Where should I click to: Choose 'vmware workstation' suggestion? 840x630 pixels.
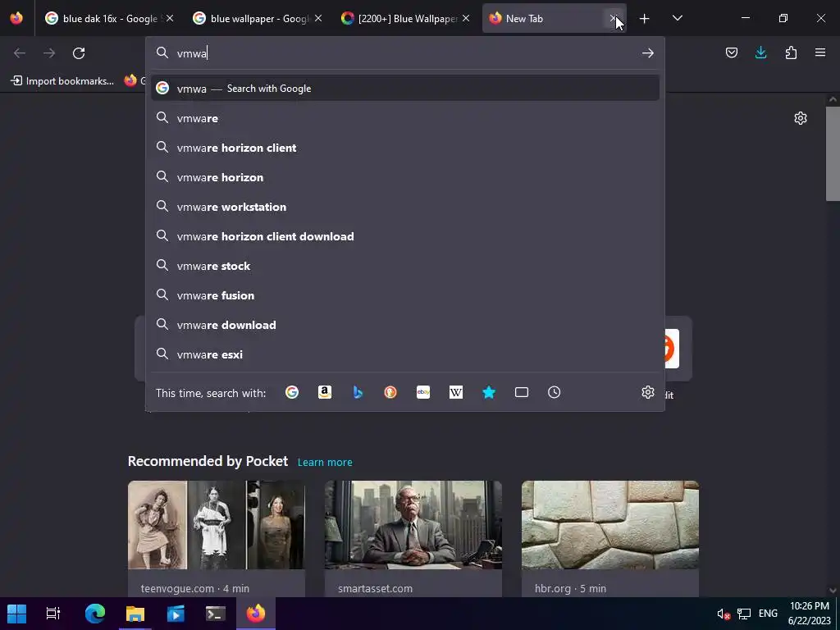(x=405, y=206)
